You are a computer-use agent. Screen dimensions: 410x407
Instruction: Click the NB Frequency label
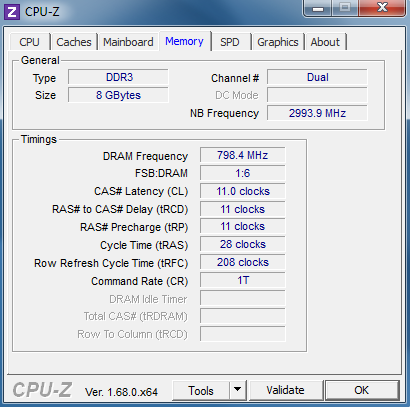[x=224, y=113]
